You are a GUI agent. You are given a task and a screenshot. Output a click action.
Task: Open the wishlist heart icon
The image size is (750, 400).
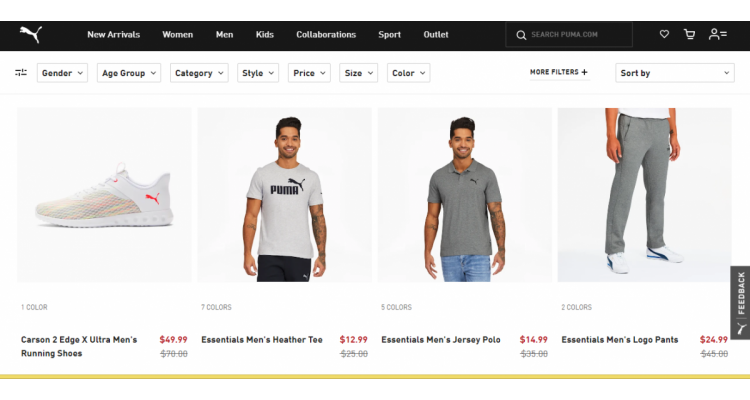click(664, 34)
